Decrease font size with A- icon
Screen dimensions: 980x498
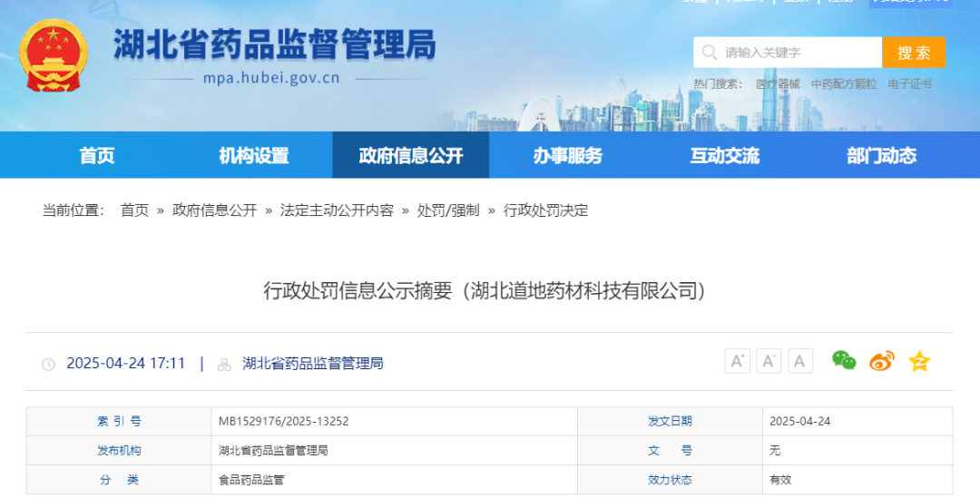(769, 361)
